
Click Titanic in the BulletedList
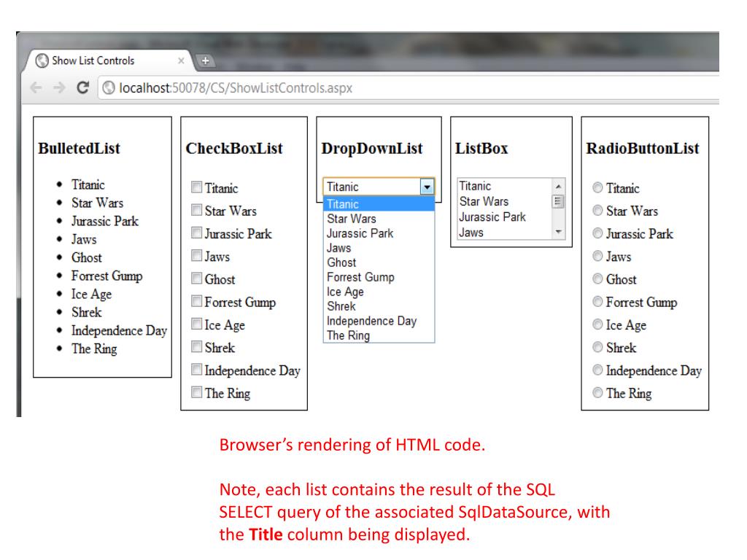pos(88,184)
